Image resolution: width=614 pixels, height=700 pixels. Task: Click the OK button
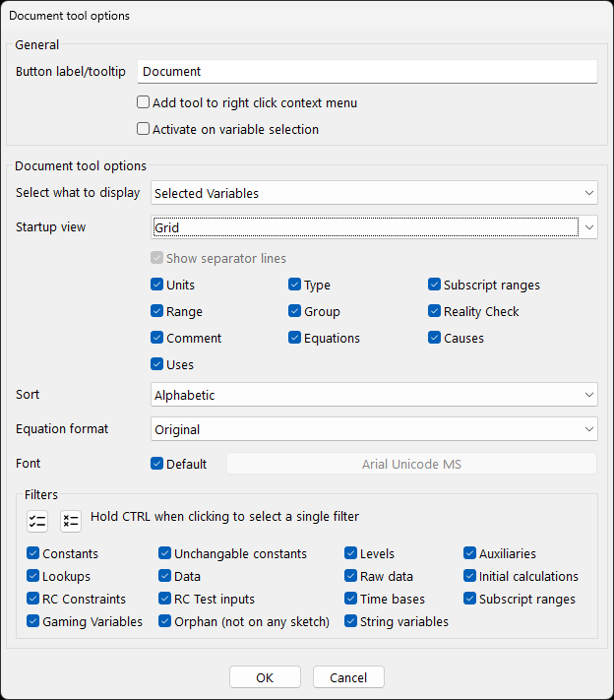tap(265, 677)
